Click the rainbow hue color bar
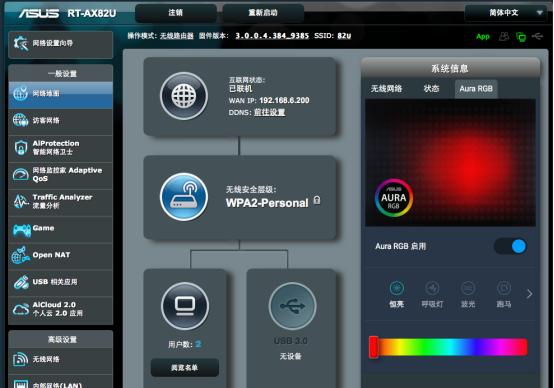The image size is (554, 388). pyautogui.click(x=448, y=347)
